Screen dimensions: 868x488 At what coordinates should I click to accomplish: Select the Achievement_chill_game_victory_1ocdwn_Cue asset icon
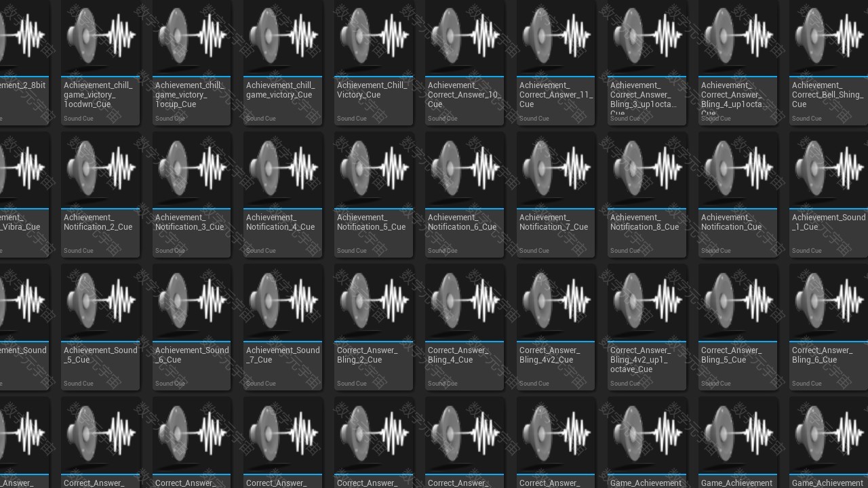[x=100, y=37]
